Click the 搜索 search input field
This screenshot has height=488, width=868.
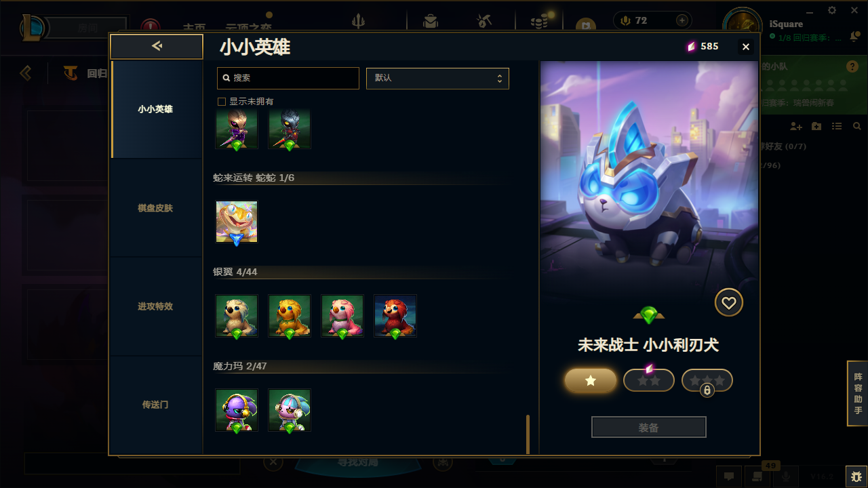tap(288, 78)
